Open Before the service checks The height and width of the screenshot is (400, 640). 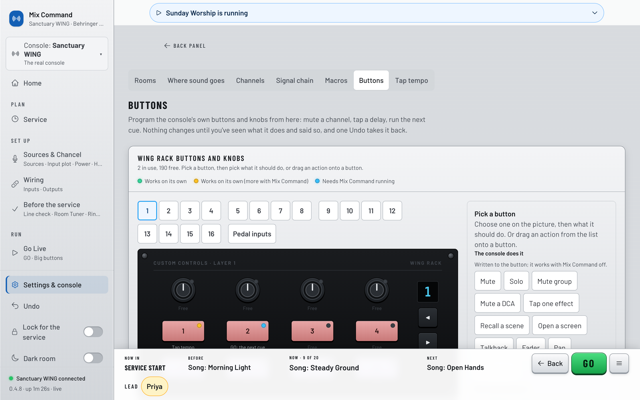coord(57,209)
